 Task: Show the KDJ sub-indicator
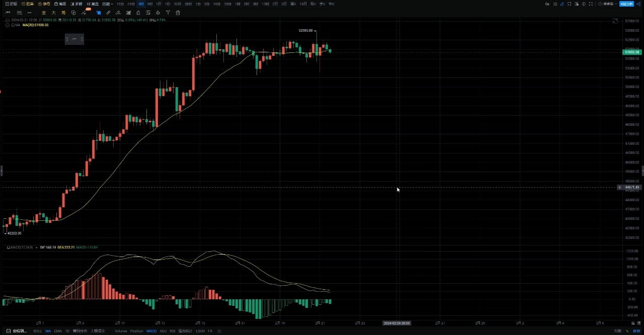tap(163, 331)
